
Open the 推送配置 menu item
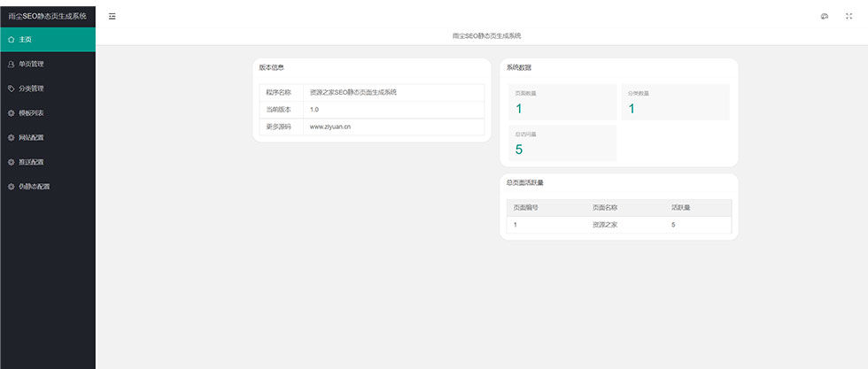click(31, 162)
